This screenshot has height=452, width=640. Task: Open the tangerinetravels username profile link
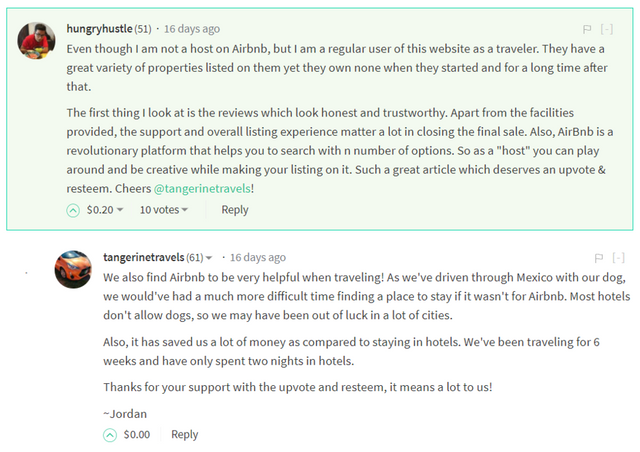tap(144, 257)
